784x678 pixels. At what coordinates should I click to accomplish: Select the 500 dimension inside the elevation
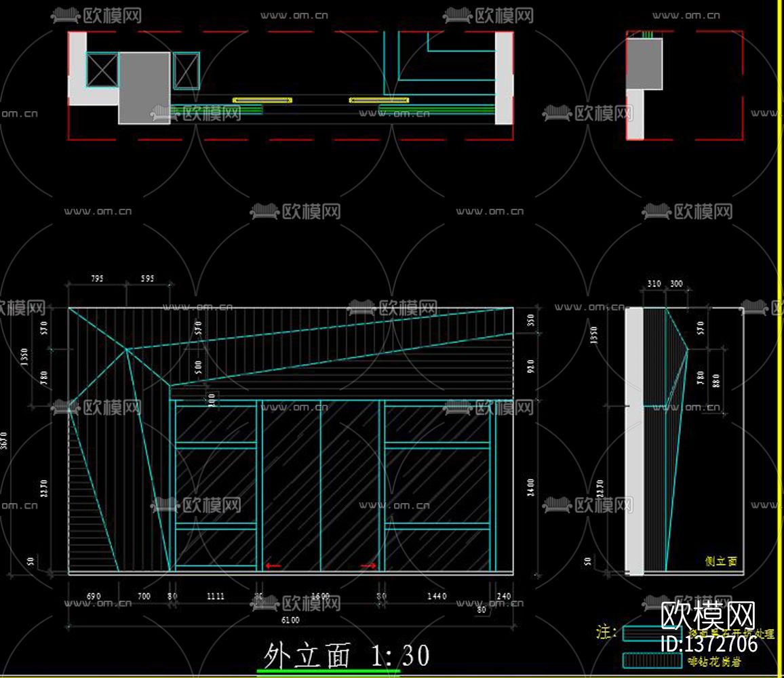point(198,367)
